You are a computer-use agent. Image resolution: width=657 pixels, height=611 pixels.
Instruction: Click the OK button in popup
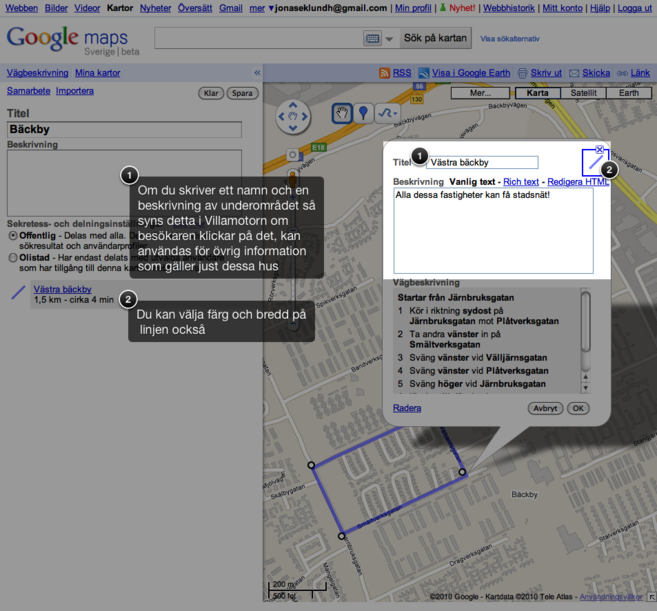(x=578, y=408)
